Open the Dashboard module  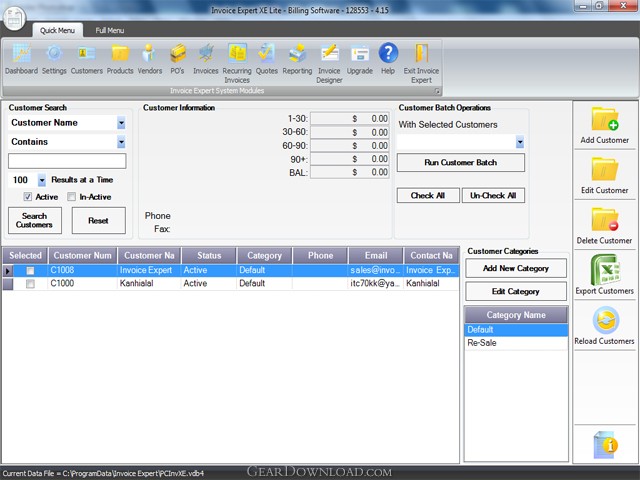(21, 59)
